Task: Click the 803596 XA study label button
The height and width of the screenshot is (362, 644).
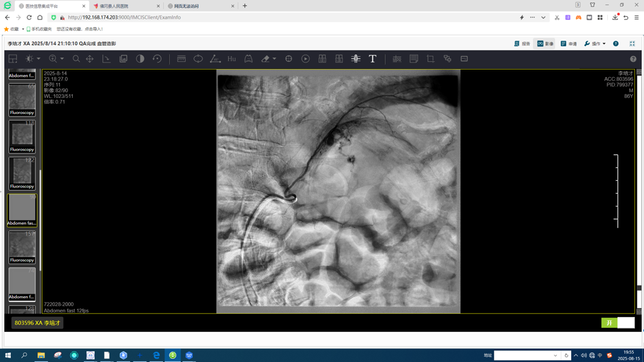Action: point(37,323)
